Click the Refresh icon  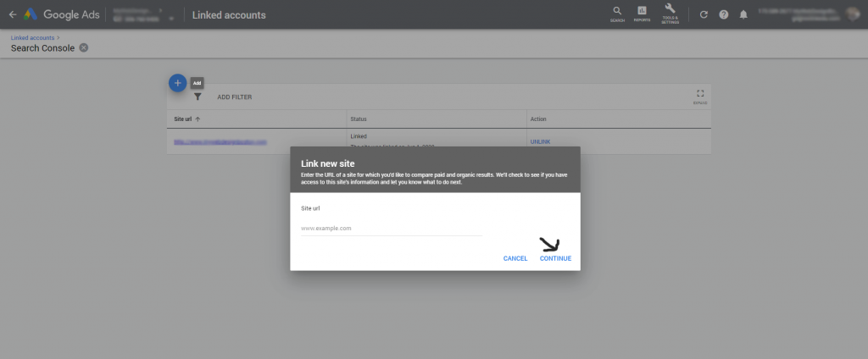pyautogui.click(x=704, y=14)
